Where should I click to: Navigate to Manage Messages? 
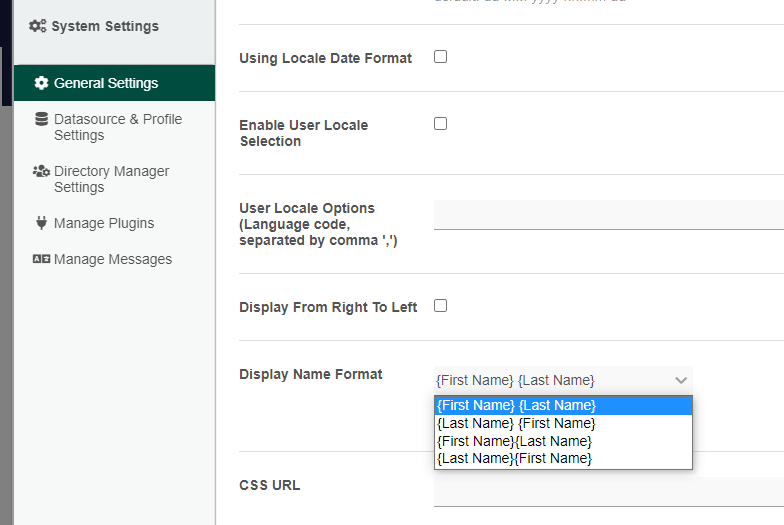click(x=113, y=259)
